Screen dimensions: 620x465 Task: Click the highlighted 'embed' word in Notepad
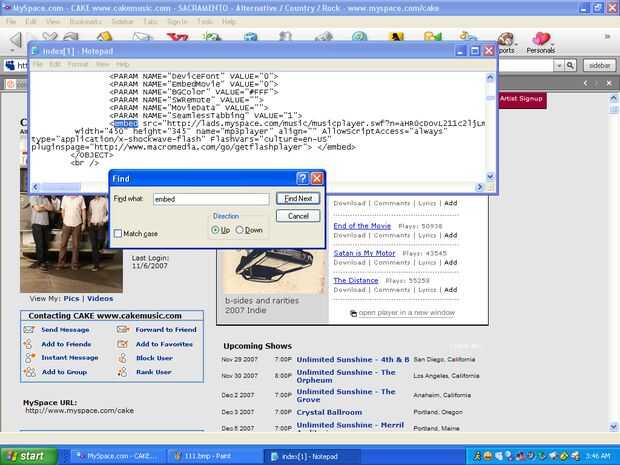pyautogui.click(x=126, y=123)
